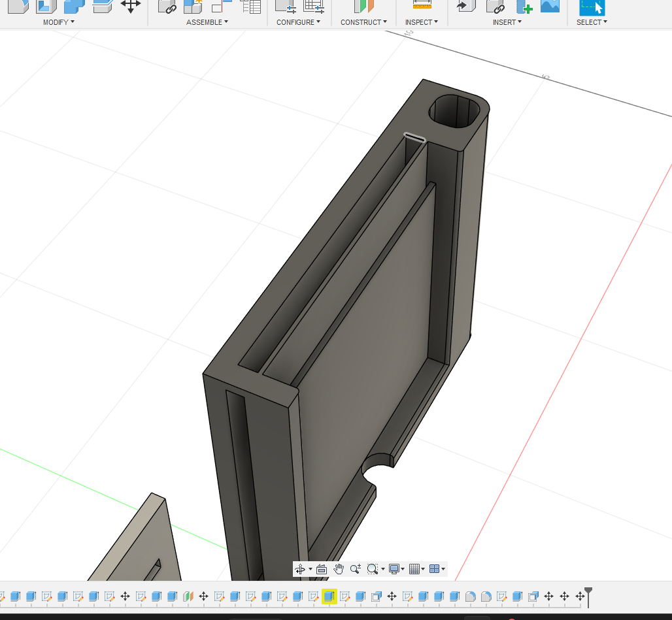Click the timeline end marker
Viewport: 672px width, 620px height.
click(x=588, y=597)
